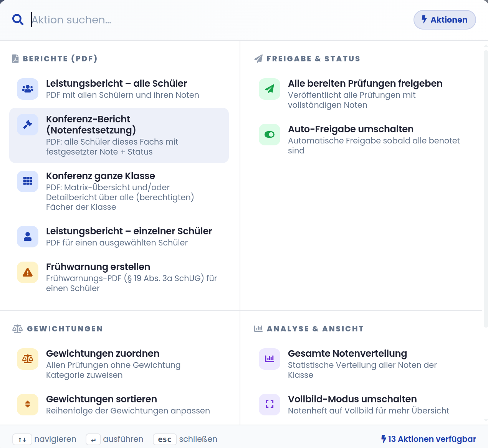Click description 'Notenheft auf Vollbild für mehr Übersicht'

pos(368,410)
